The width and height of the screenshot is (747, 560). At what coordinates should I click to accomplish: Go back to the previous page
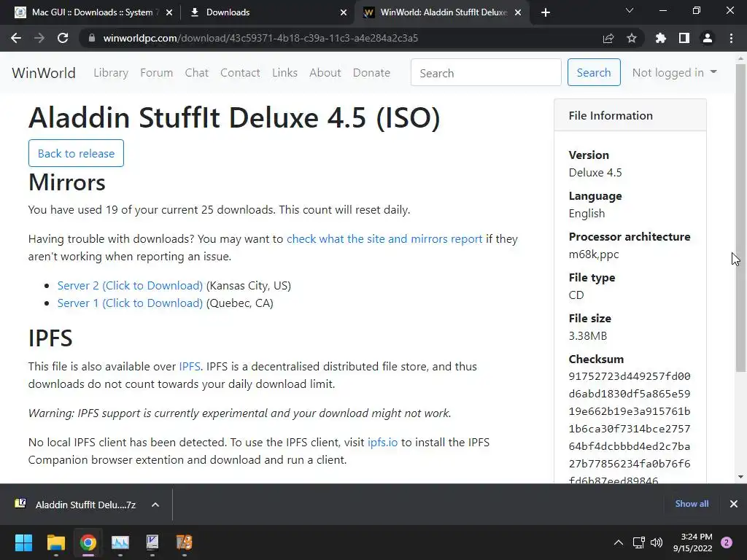(x=16, y=38)
